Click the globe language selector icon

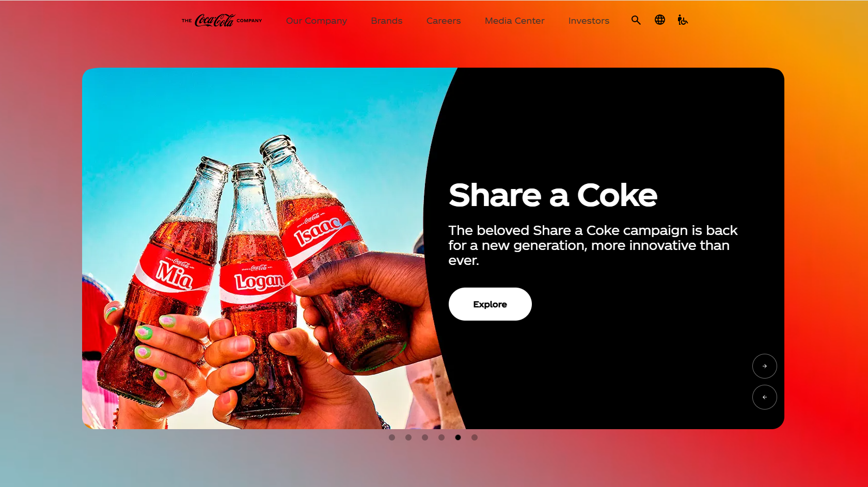tap(659, 20)
